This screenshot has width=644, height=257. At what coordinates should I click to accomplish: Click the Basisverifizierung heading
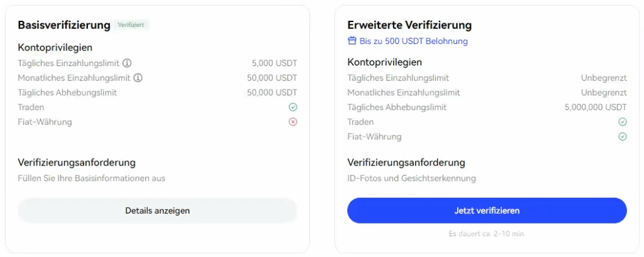pos(64,25)
